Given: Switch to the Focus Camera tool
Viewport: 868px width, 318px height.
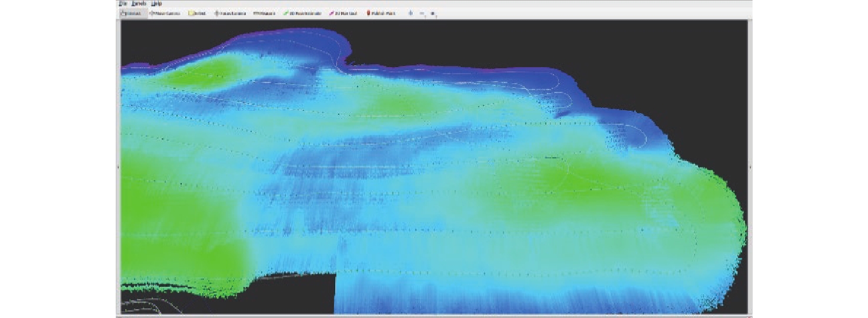Looking at the screenshot, I should (x=230, y=13).
